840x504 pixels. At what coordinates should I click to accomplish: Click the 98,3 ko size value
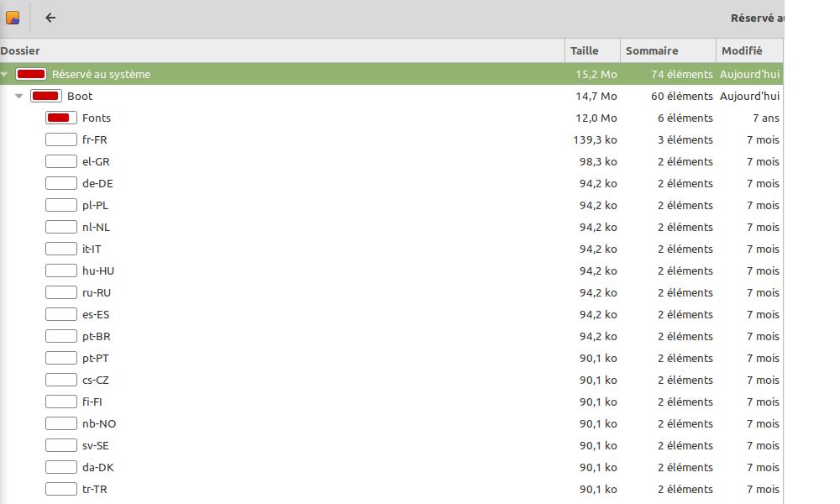tap(598, 162)
